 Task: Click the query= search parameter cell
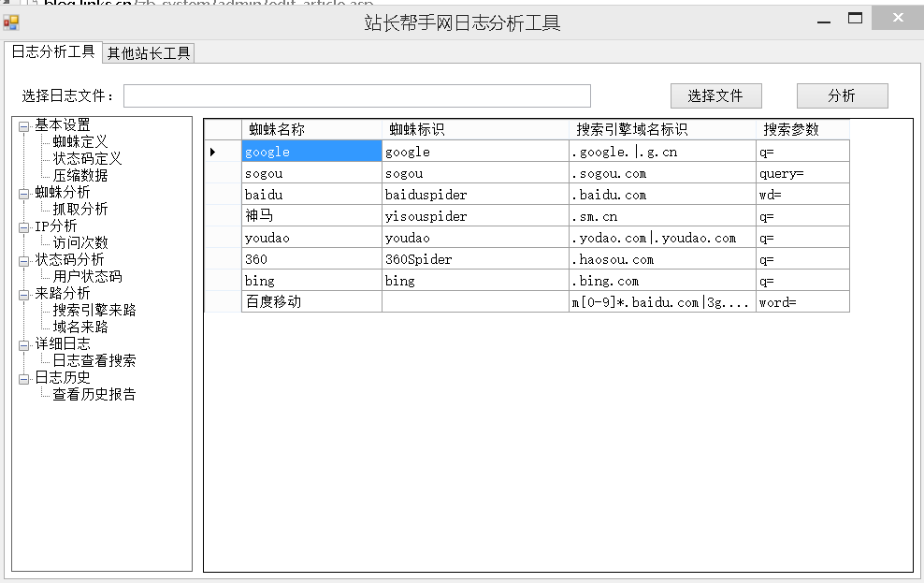pos(802,173)
